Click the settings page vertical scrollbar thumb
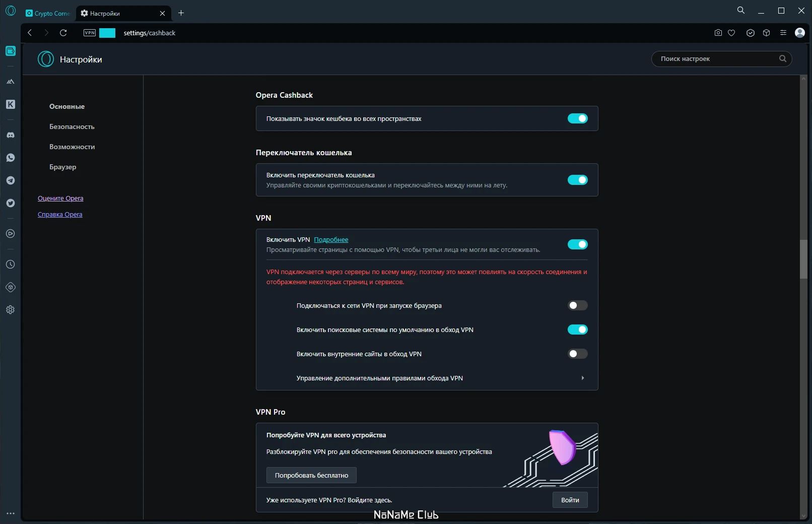Viewport: 812px width, 524px height. [x=803, y=259]
